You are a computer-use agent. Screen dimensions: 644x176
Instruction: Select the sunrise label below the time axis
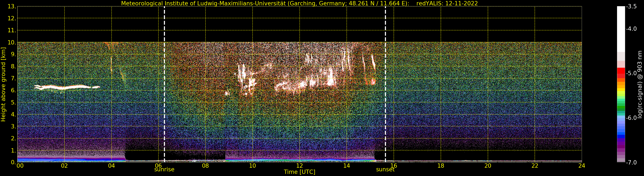[164, 170]
